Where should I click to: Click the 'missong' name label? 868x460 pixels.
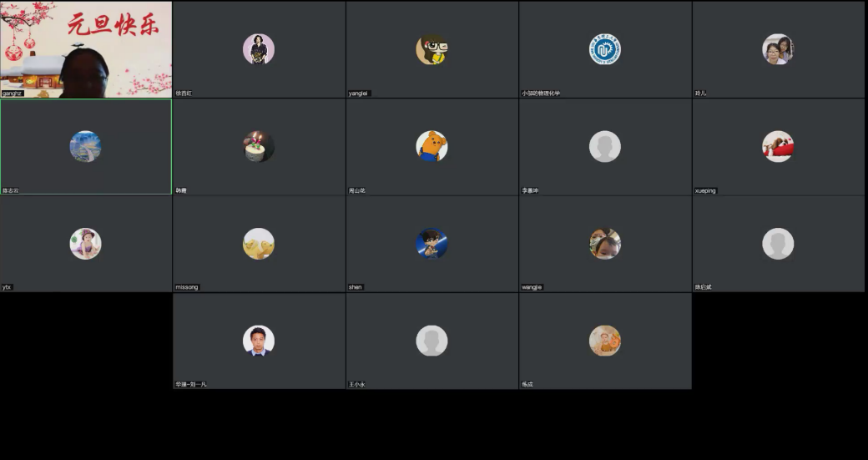(187, 287)
